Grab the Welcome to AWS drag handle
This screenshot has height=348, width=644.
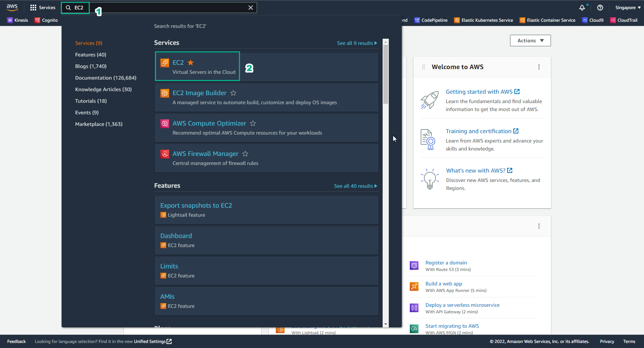pos(424,67)
